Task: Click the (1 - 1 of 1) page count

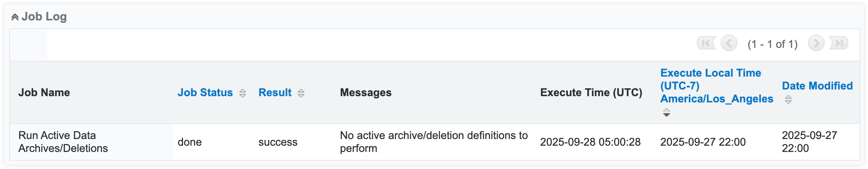Action: [x=772, y=44]
